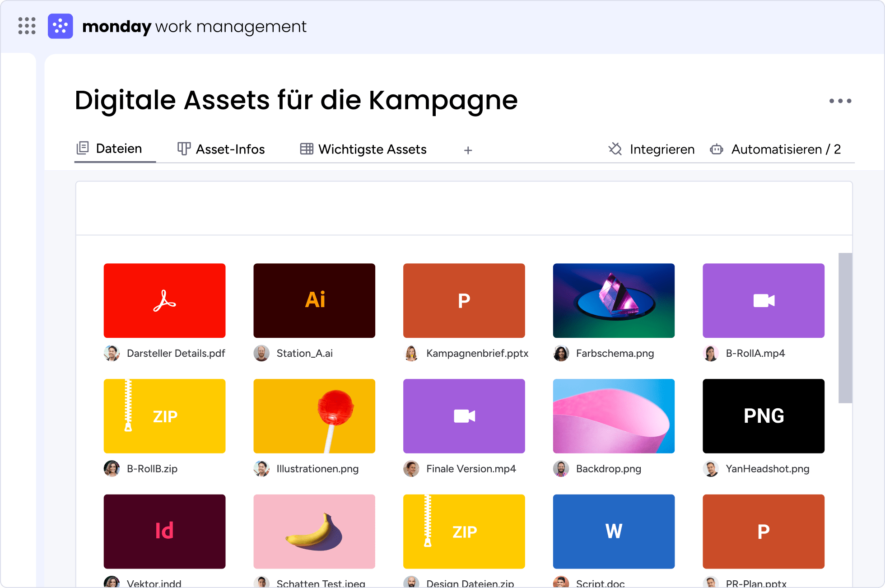
Task: Click the avatar next to Farbschema.png
Action: (561, 353)
